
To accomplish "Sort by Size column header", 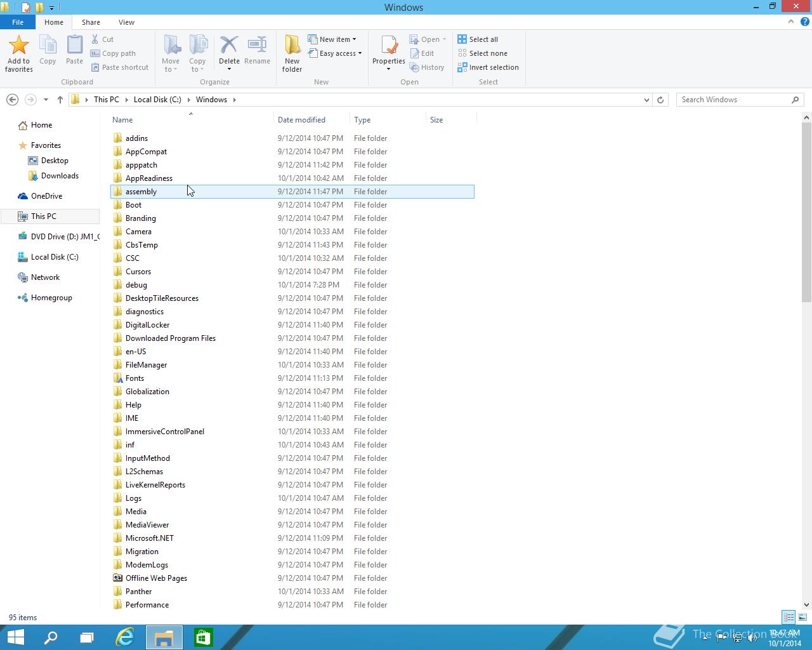I will (451, 120).
